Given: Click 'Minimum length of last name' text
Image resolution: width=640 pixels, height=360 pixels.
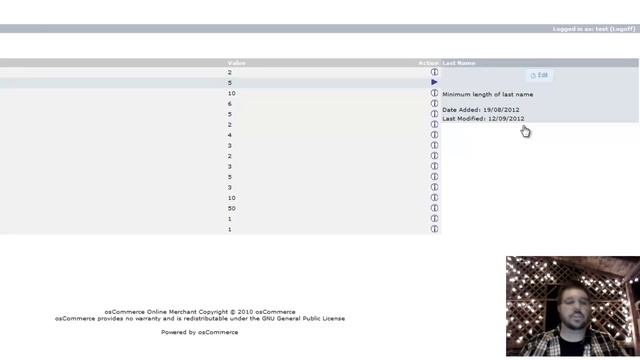Looking at the screenshot, I should click(x=488, y=94).
